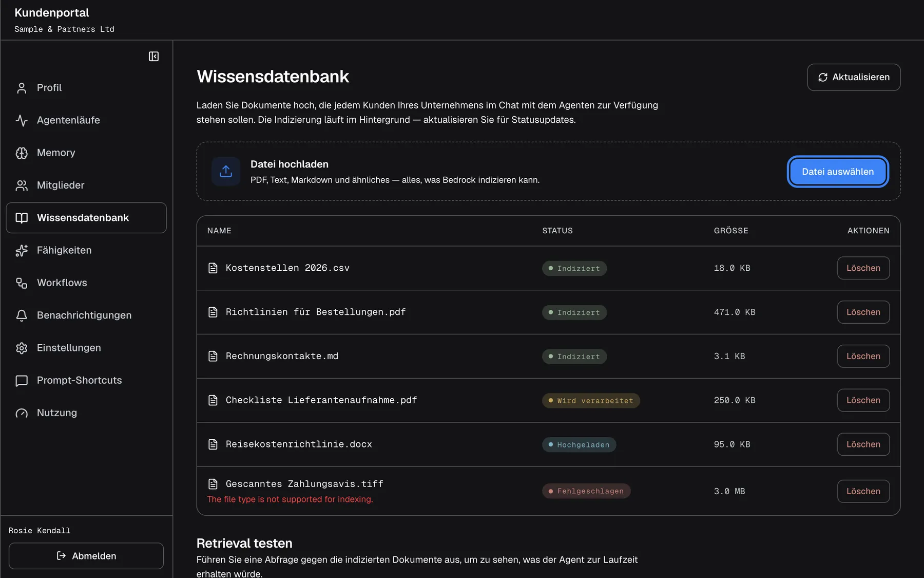The width and height of the screenshot is (924, 578).
Task: Click Löschen for Reisekostenrichtlinie.docx
Action: pos(863,444)
